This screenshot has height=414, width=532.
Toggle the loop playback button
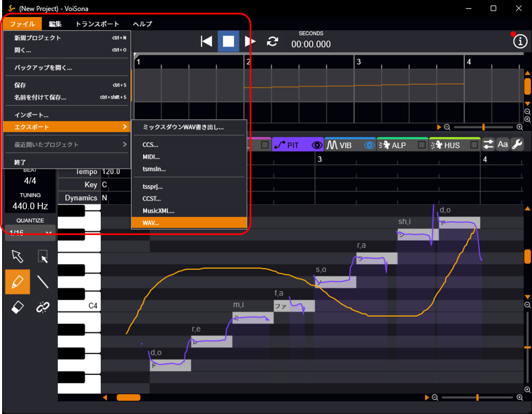point(273,41)
